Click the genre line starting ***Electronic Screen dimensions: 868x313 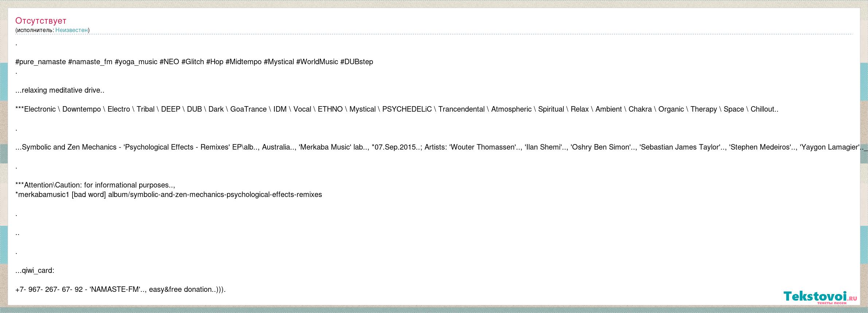[397, 109]
